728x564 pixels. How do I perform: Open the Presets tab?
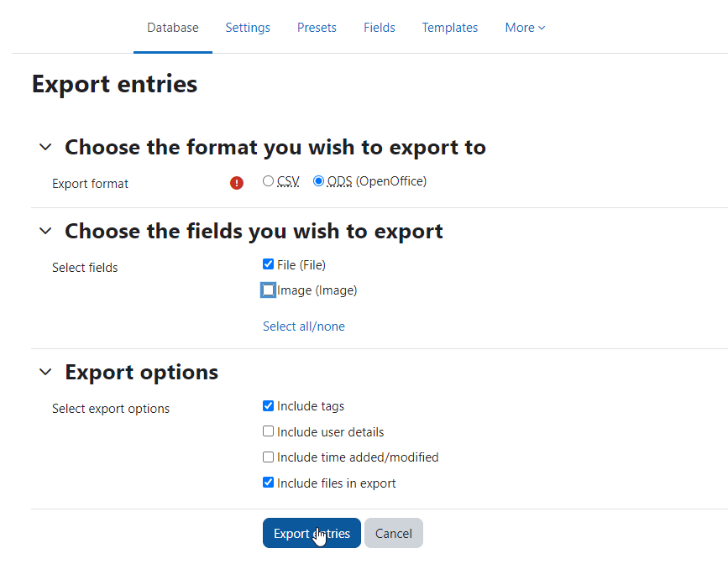317,28
